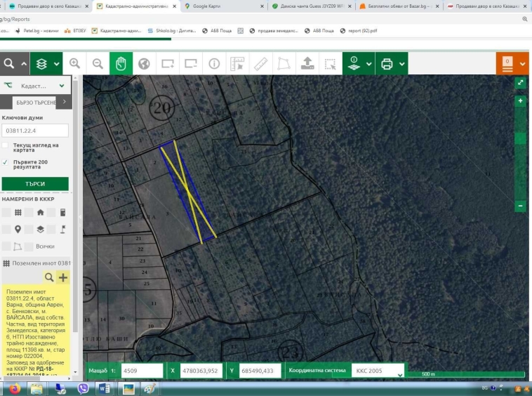
Task: Open Viber from the taskbar
Action: tap(83, 388)
